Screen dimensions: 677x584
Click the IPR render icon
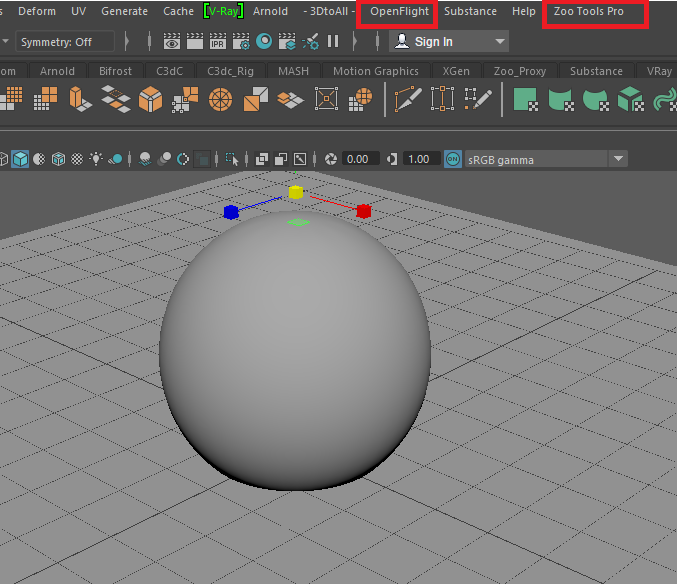[x=217, y=42]
